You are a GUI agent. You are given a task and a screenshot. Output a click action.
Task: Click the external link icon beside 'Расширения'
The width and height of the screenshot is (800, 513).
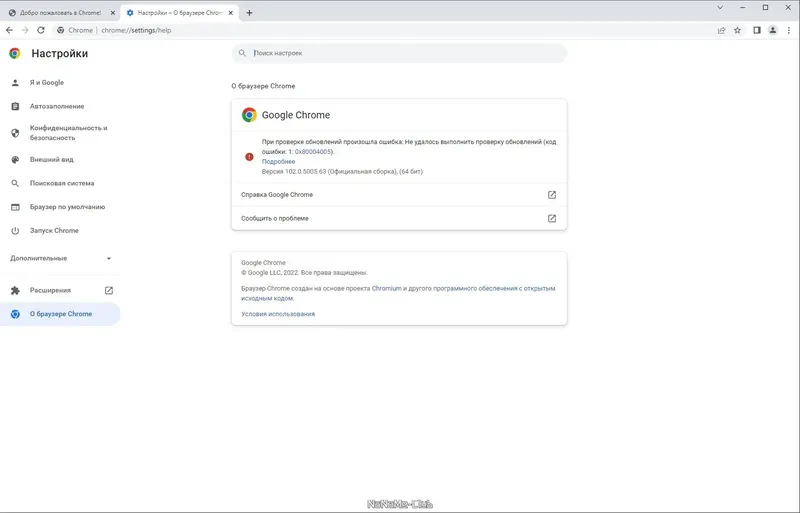(109, 290)
